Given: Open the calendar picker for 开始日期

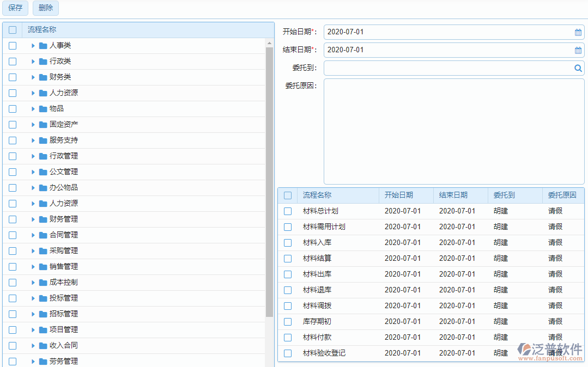Looking at the screenshot, I should coord(578,32).
